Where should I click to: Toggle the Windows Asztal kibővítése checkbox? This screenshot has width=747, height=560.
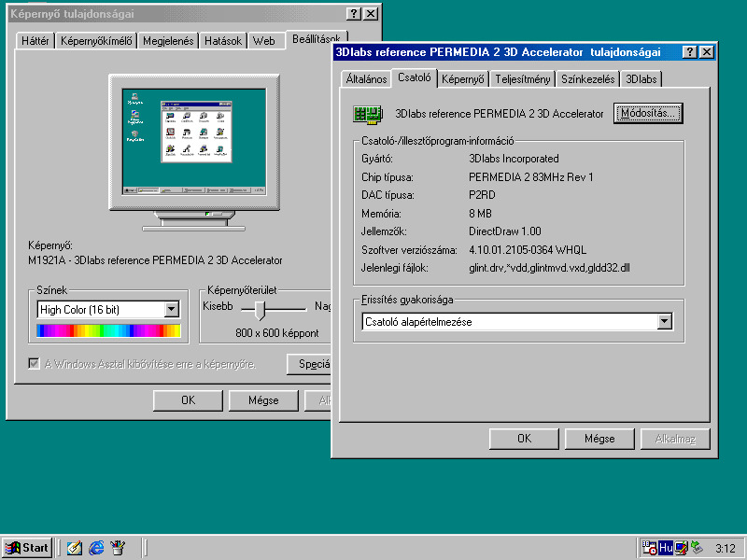(x=34, y=364)
